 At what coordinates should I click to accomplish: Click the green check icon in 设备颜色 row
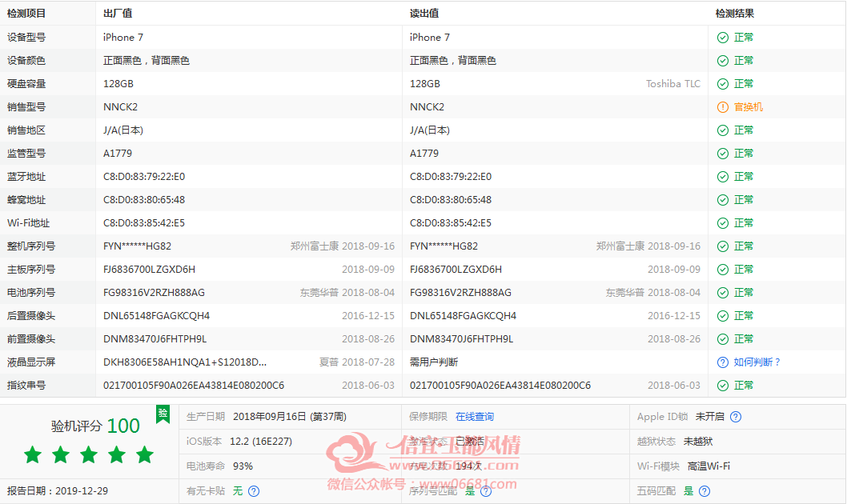[722, 61]
